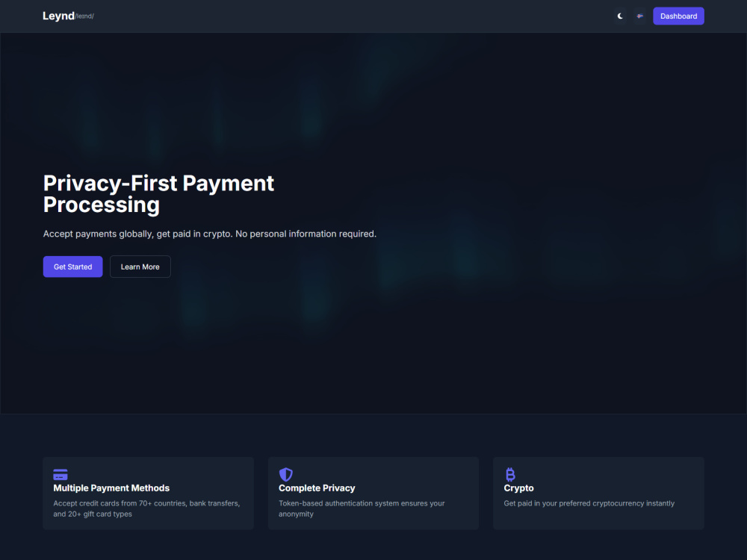The image size is (747, 560).
Task: Click the "Accept payments globally" subtitle text
Action: click(210, 234)
